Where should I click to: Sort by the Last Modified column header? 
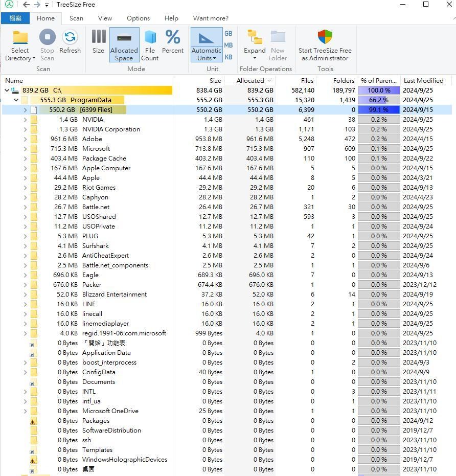[x=423, y=80]
